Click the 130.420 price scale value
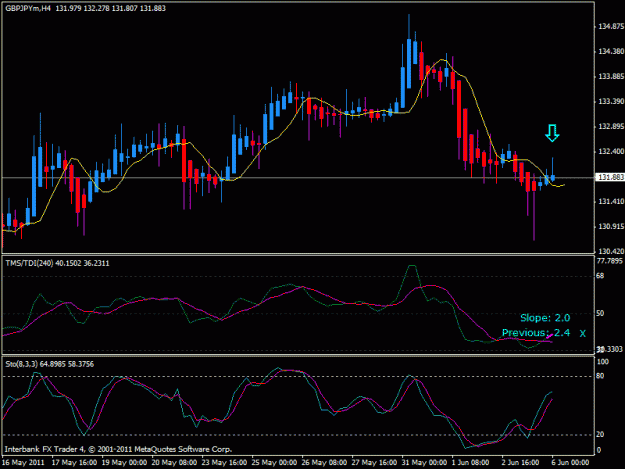This screenshot has height=469, width=625. (x=611, y=251)
